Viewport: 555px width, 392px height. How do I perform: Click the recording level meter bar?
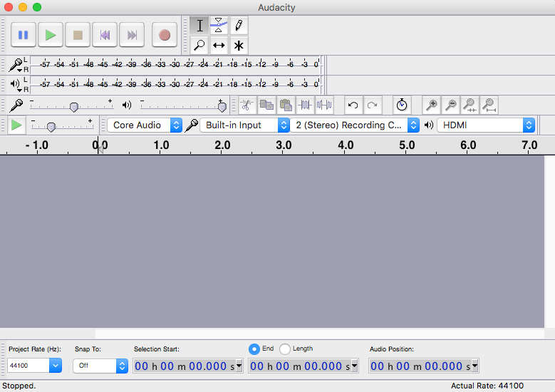175,65
